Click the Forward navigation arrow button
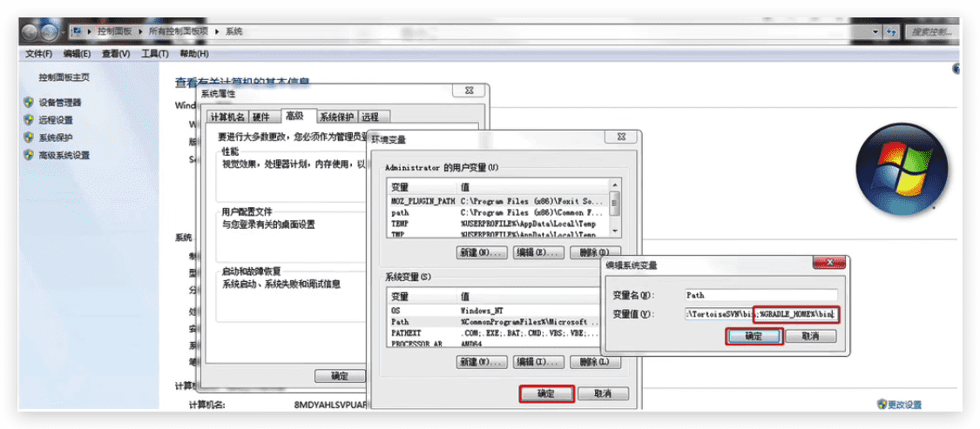This screenshot has height=429, width=980. [x=50, y=32]
